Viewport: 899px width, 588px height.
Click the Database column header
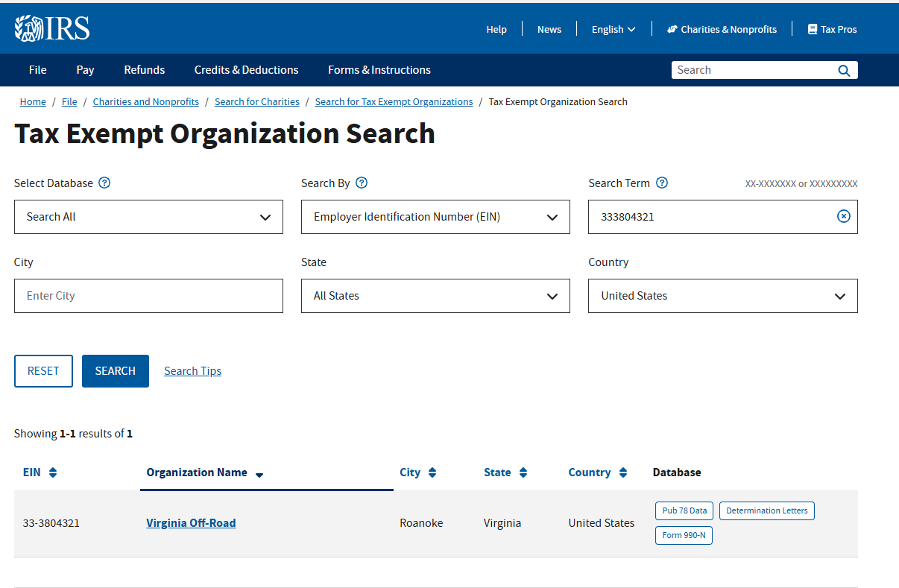point(677,472)
